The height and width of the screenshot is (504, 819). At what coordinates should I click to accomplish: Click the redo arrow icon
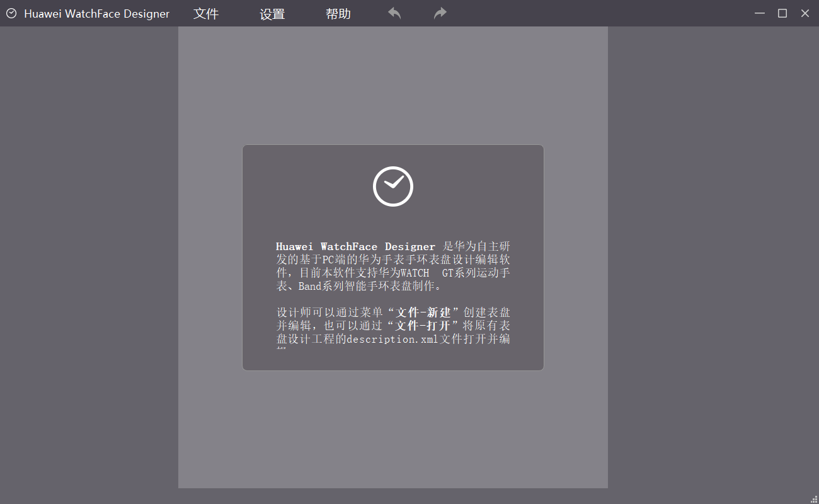pos(440,13)
